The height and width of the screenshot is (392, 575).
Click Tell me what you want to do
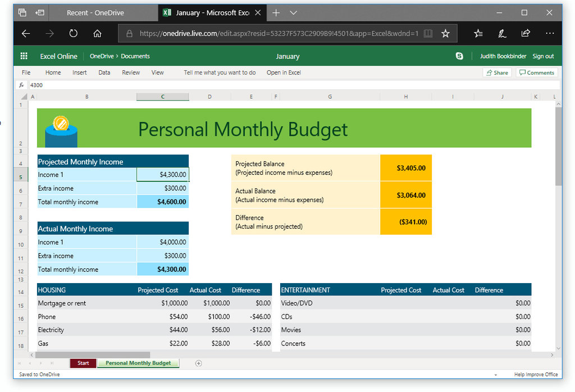(x=220, y=72)
